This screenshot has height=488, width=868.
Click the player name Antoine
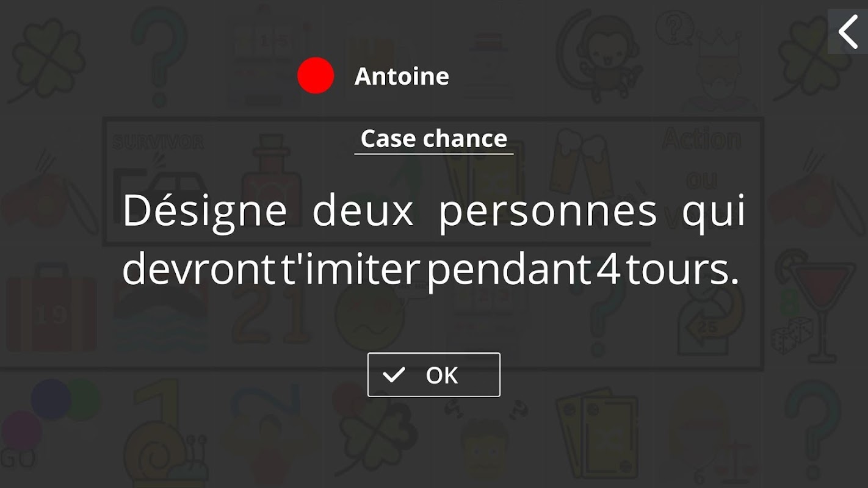pos(402,76)
